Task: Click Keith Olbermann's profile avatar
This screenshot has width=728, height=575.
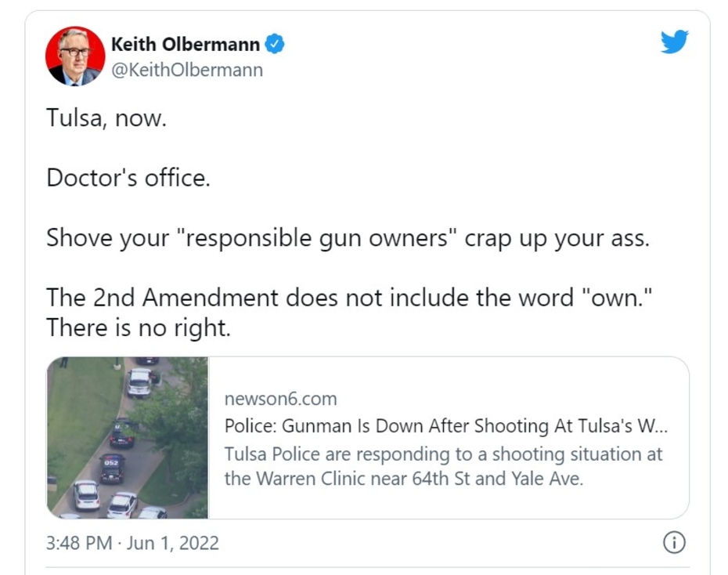Action: tap(75, 56)
